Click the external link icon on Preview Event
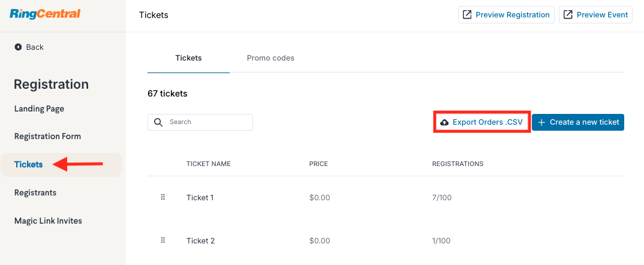Image resolution: width=644 pixels, height=265 pixels. pos(568,15)
